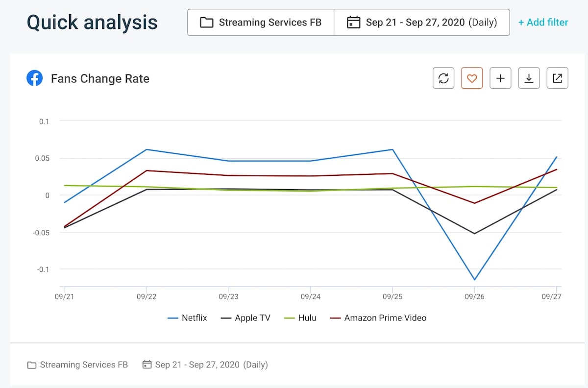Click the plus icon to add the chart
The height and width of the screenshot is (388, 588).
click(x=500, y=78)
